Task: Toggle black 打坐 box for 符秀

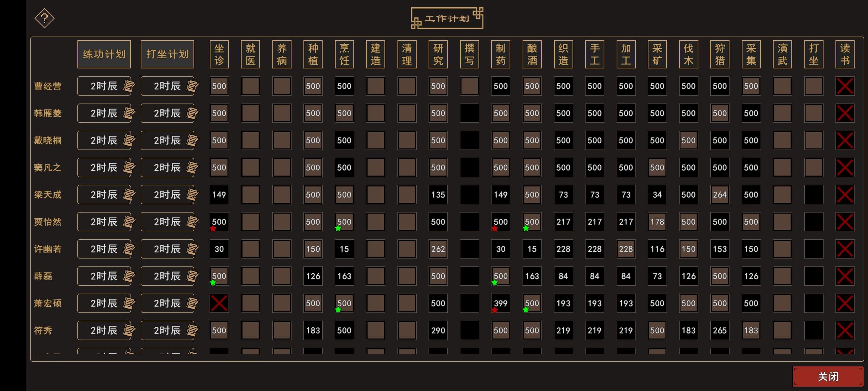Action: coord(814,331)
